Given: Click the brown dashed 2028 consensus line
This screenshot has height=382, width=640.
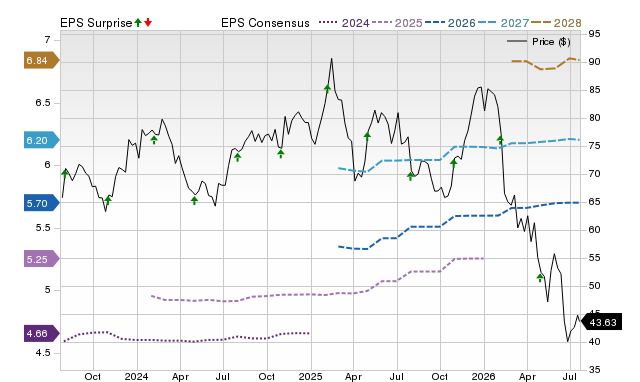Looking at the screenshot, I should click(546, 64).
